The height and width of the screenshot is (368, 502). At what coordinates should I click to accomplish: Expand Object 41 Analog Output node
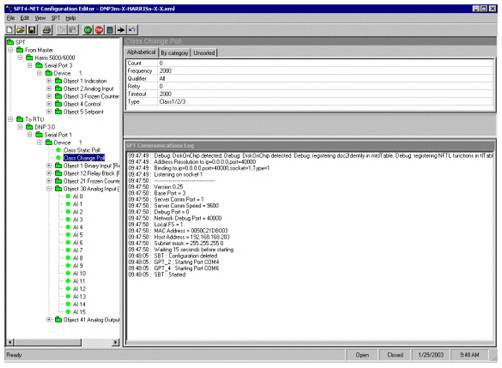pyautogui.click(x=49, y=320)
